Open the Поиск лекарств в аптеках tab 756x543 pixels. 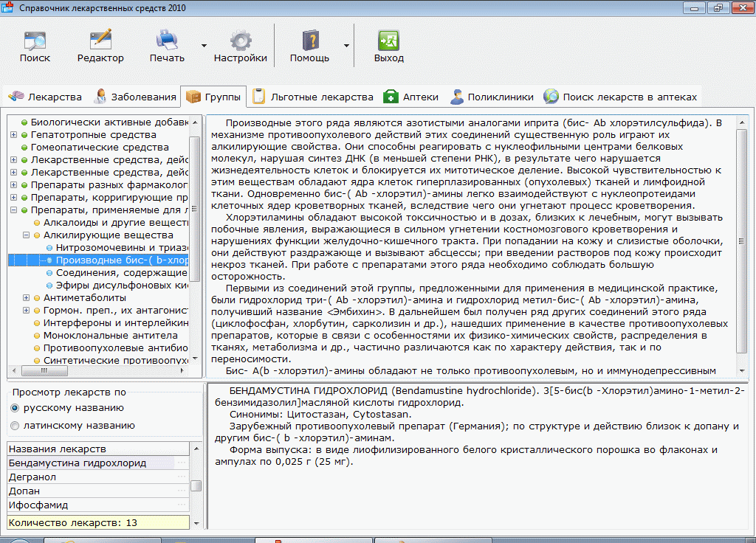(x=620, y=97)
